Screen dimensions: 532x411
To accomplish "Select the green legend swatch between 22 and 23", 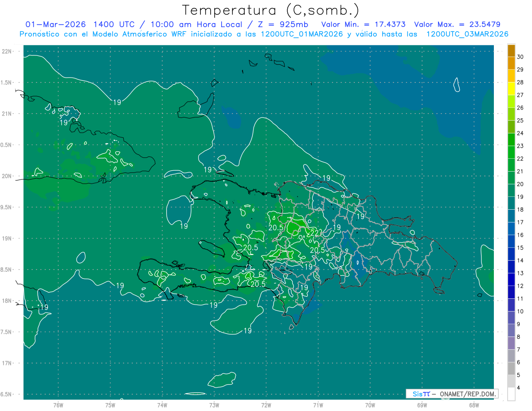I will 511,152.
